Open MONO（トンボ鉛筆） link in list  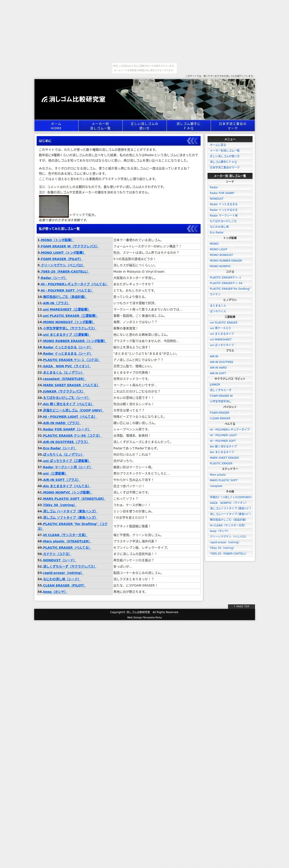tap(57, 240)
